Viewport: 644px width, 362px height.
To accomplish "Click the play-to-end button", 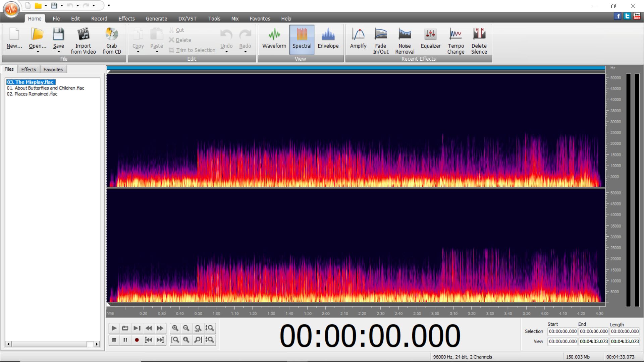I will [137, 328].
